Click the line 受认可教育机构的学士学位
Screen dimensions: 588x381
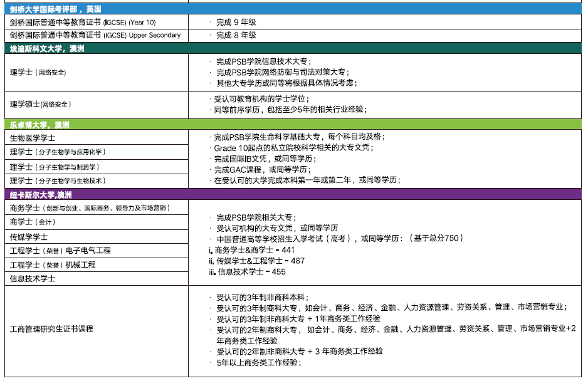[261, 99]
